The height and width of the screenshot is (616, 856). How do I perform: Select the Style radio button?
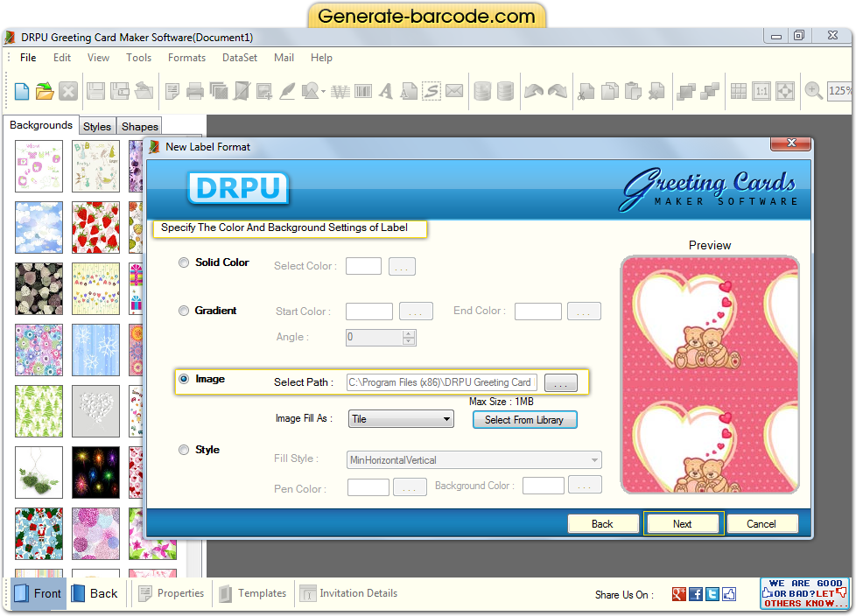184,450
